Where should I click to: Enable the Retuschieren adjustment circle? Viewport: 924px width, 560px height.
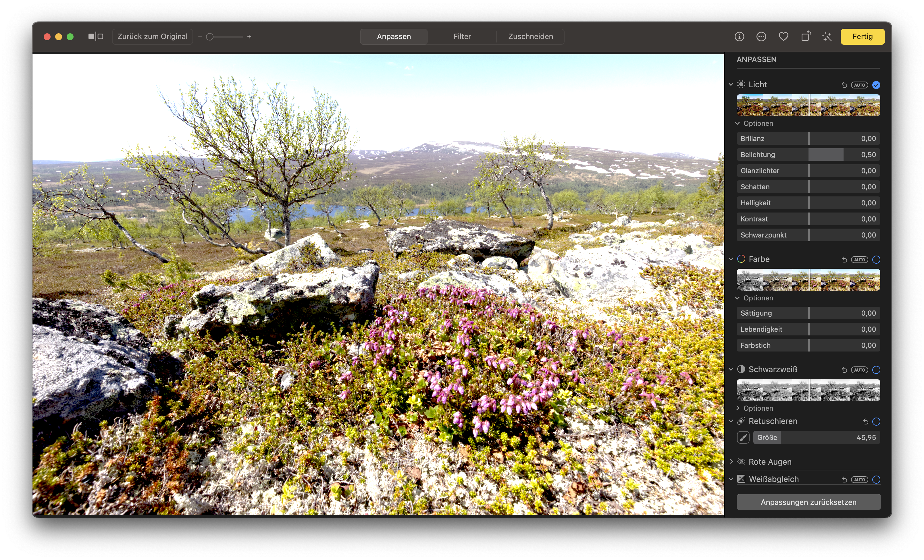(876, 422)
